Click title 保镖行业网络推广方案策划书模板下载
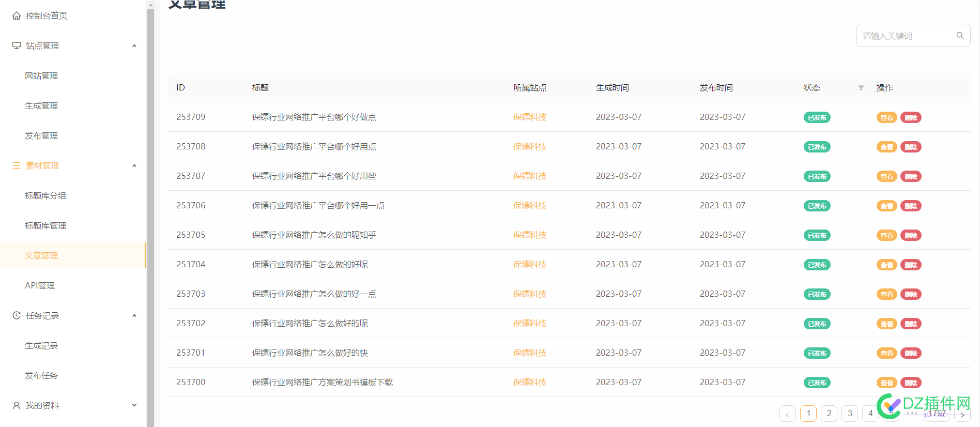Screen dimensions: 980x427 [323, 383]
